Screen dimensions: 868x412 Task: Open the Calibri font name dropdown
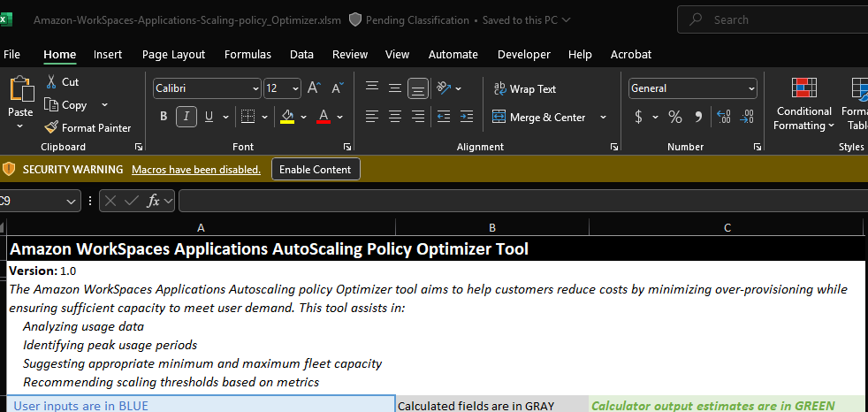click(x=255, y=88)
